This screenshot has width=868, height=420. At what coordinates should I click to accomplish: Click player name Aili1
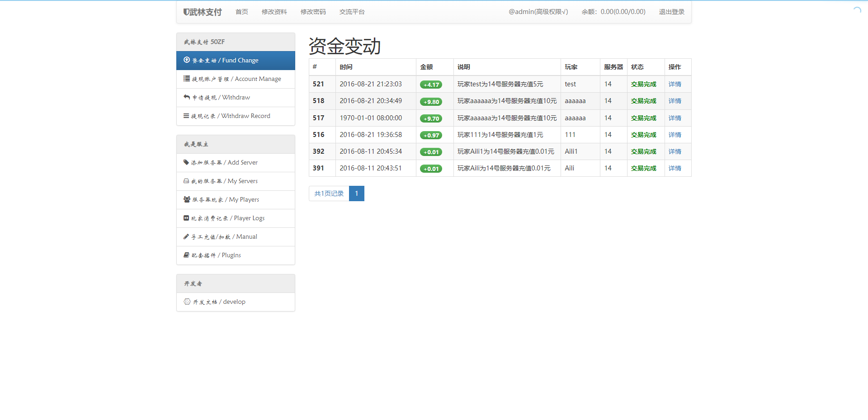(x=571, y=151)
